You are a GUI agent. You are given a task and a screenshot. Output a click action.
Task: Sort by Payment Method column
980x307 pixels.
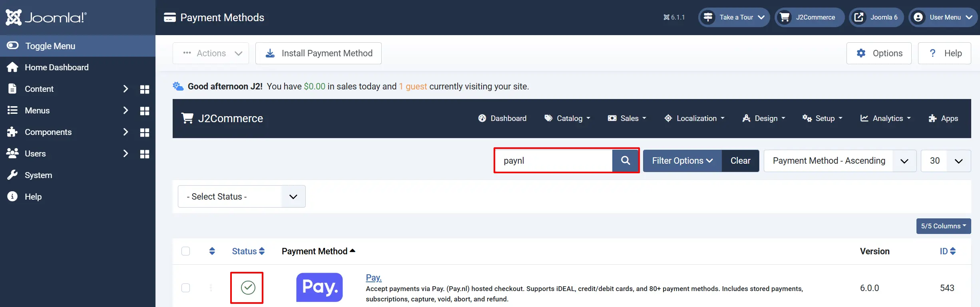click(318, 251)
